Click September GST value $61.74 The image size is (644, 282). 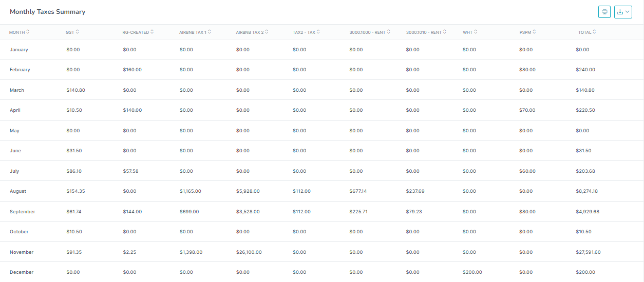tap(74, 212)
